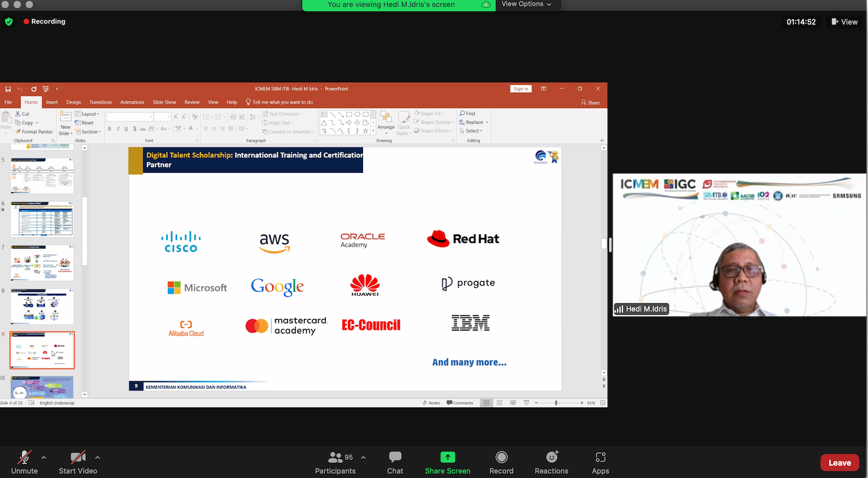Viewport: 868px width, 478px height.
Task: Switch to the Insert ribbon tab
Action: (52, 102)
